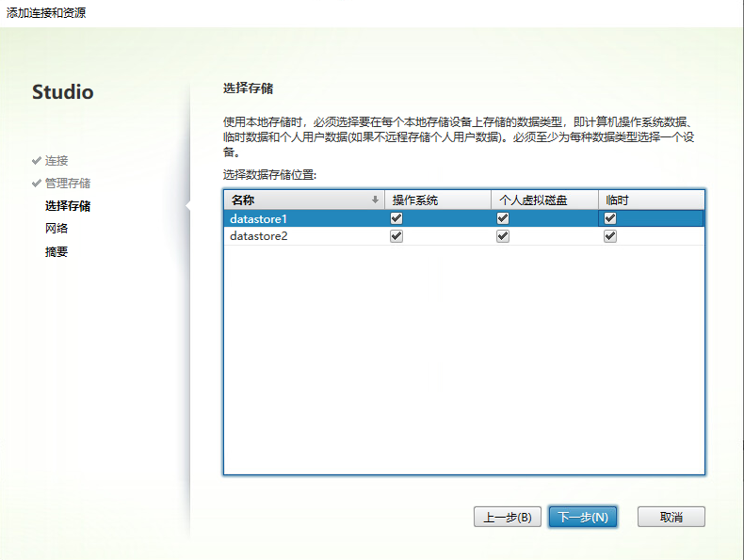Open the 管理存储 wizard step
744x560 pixels.
pos(67,184)
